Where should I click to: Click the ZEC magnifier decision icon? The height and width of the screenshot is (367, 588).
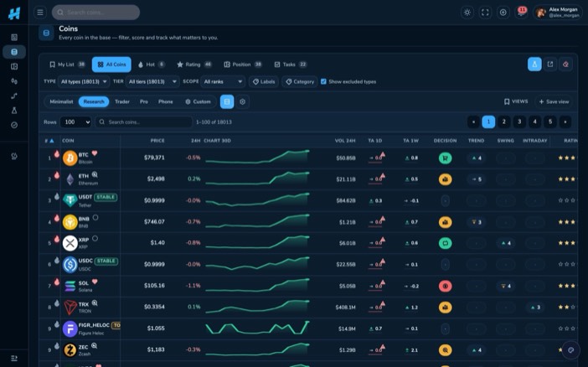[x=445, y=350]
